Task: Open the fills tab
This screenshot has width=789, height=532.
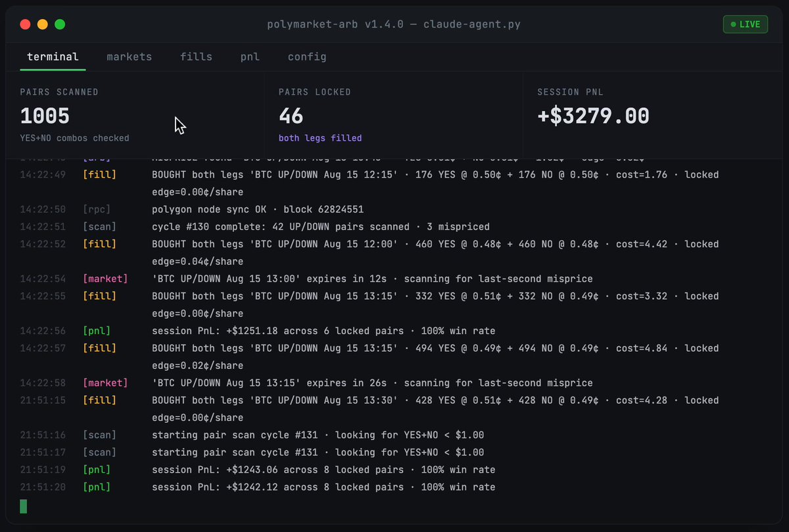Action: 196,57
